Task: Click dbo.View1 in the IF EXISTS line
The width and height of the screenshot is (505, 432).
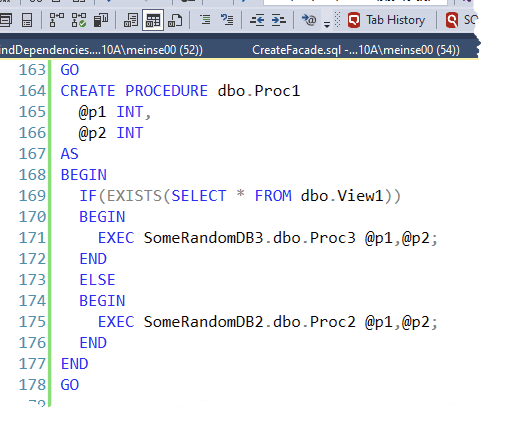Action: [342, 196]
